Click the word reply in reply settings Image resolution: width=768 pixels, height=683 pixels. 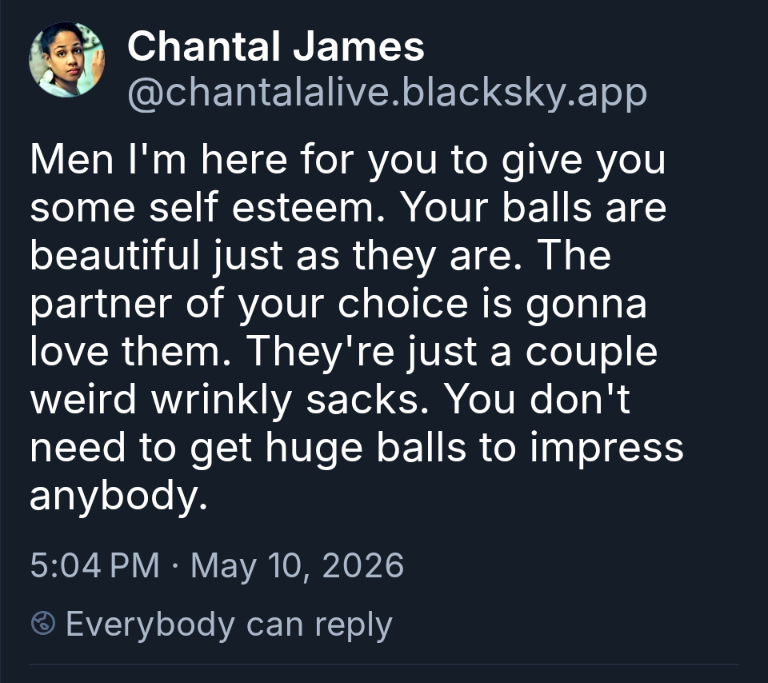click(x=354, y=626)
